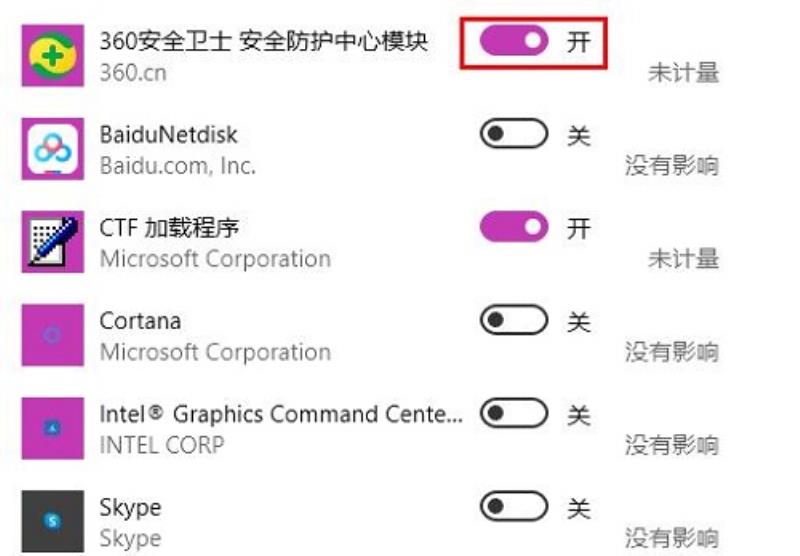Screen dimensions: 800x556
Task: Click the Intel Graphics Command Center icon
Action: tap(53, 428)
